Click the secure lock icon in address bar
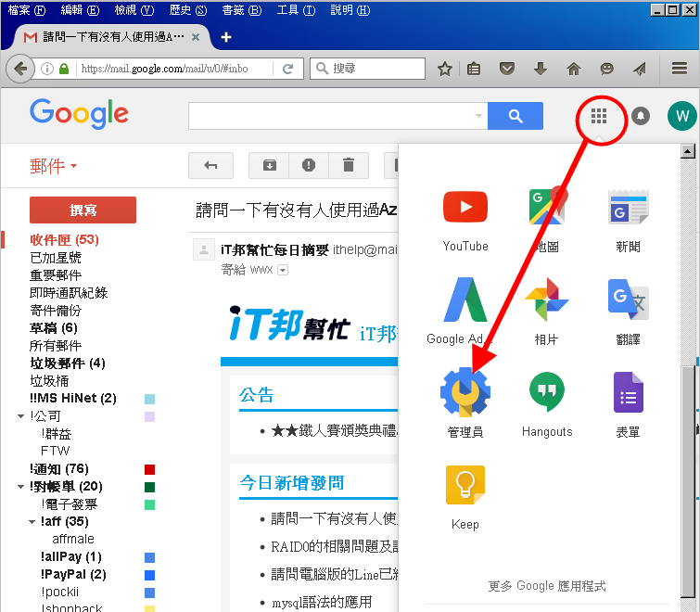This screenshot has height=612, width=700. click(64, 69)
